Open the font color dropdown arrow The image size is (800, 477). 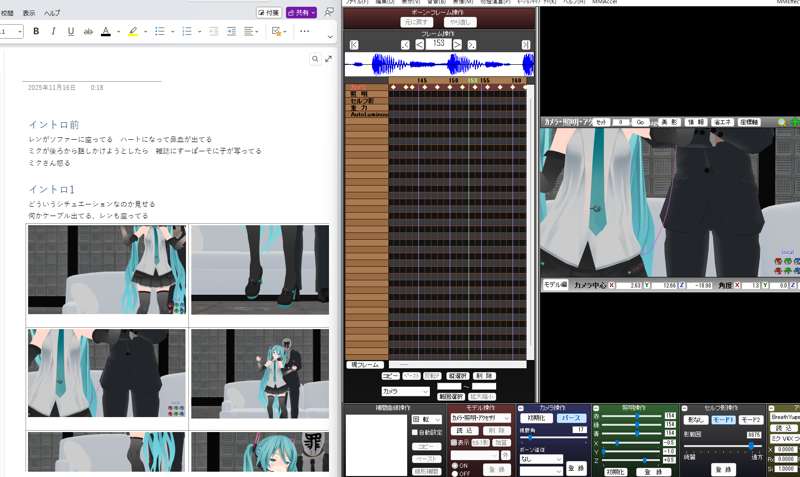point(118,32)
